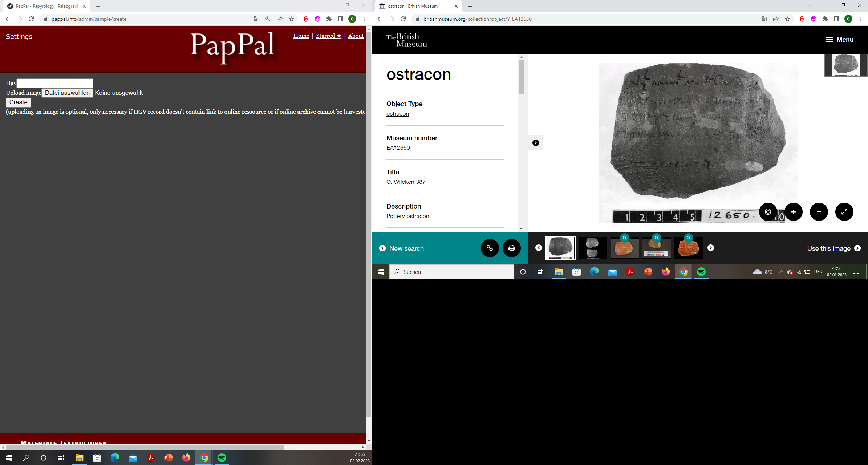
Task: Click the British Museum logo
Action: pos(406,40)
